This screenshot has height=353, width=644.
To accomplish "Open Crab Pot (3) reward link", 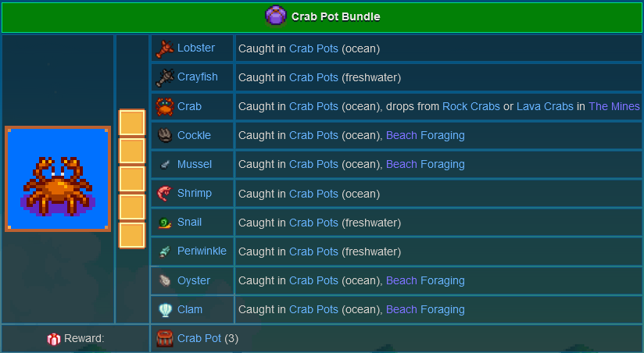I will tap(199, 339).
